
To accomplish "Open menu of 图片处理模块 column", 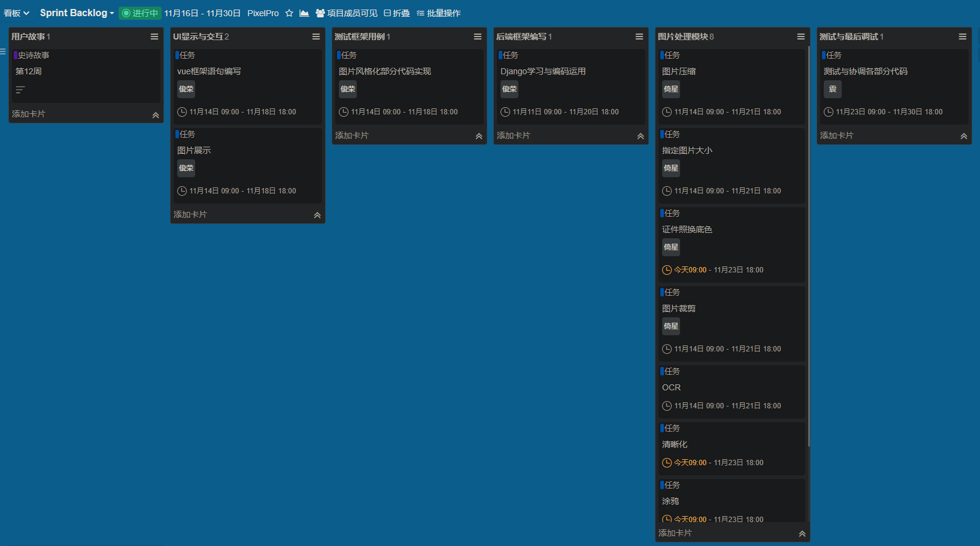I will (801, 37).
